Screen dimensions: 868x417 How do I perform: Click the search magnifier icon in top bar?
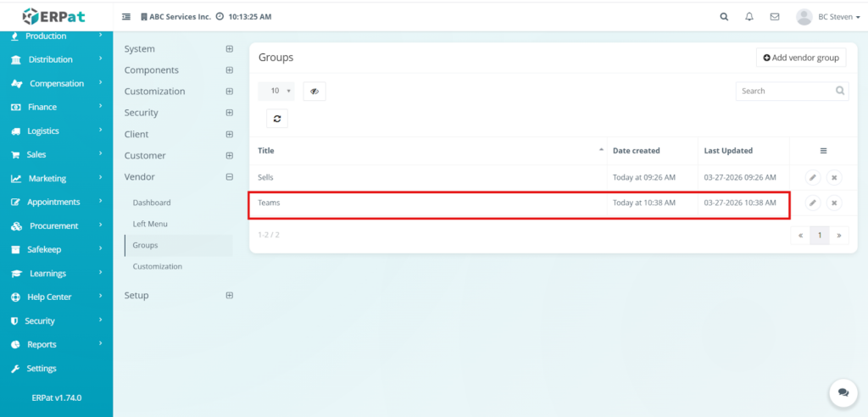click(x=723, y=16)
